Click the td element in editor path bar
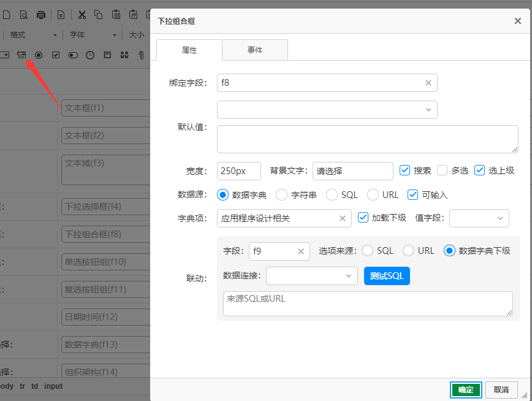 pos(34,386)
